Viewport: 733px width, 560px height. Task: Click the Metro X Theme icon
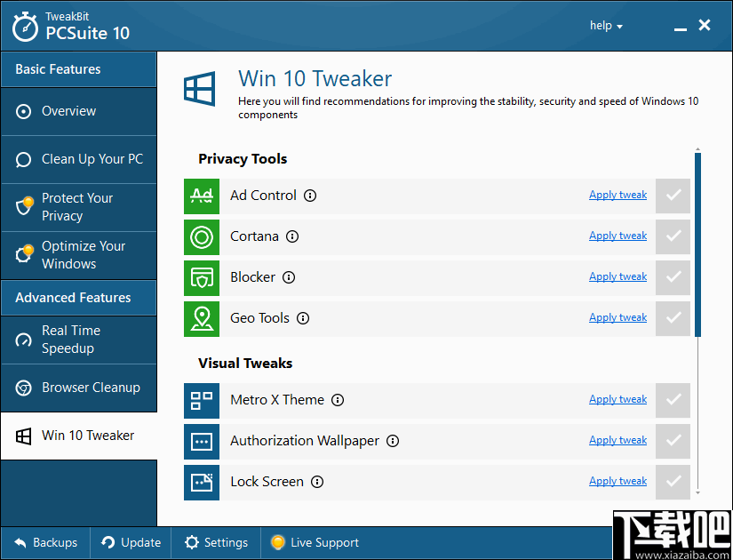[x=202, y=400]
